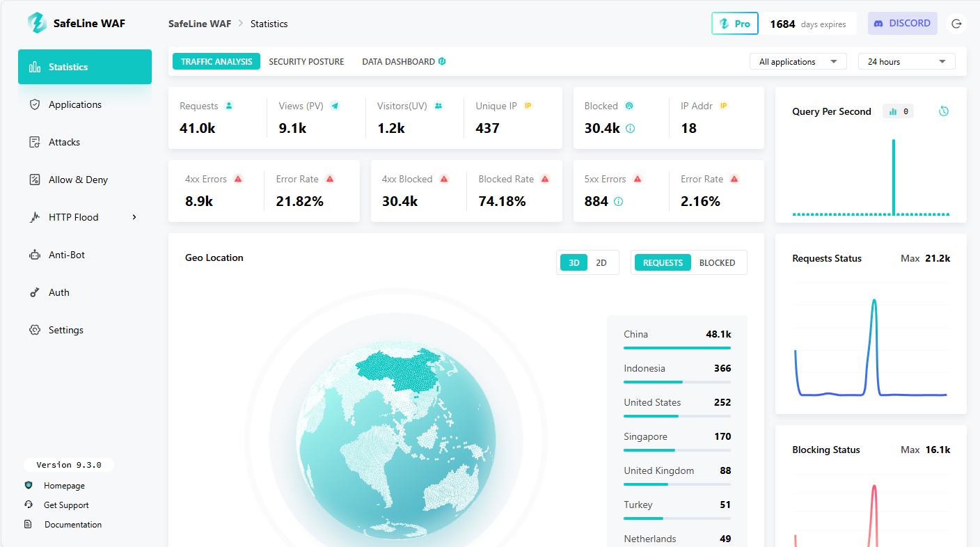Click the Auth key icon
This screenshot has width=980, height=547.
tap(35, 292)
